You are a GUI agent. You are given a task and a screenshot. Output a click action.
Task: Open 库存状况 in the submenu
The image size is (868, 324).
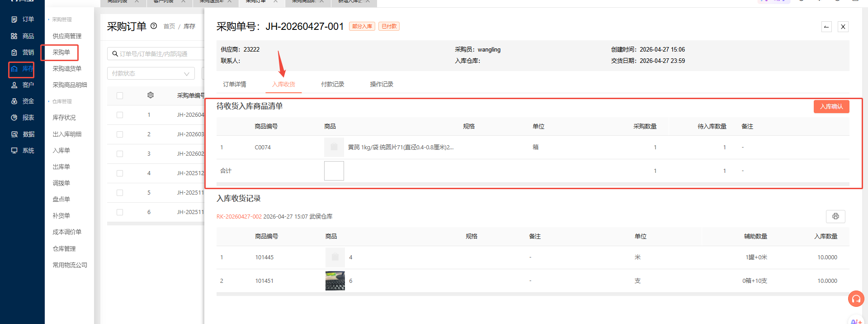64,118
